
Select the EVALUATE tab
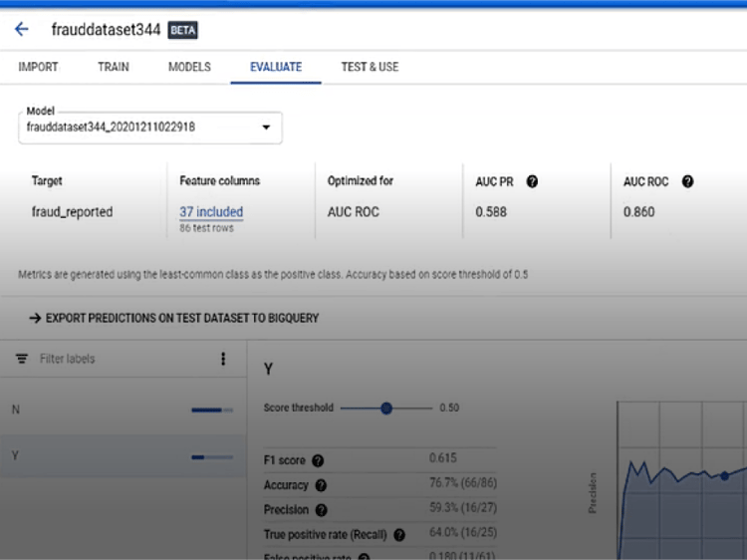coord(276,67)
